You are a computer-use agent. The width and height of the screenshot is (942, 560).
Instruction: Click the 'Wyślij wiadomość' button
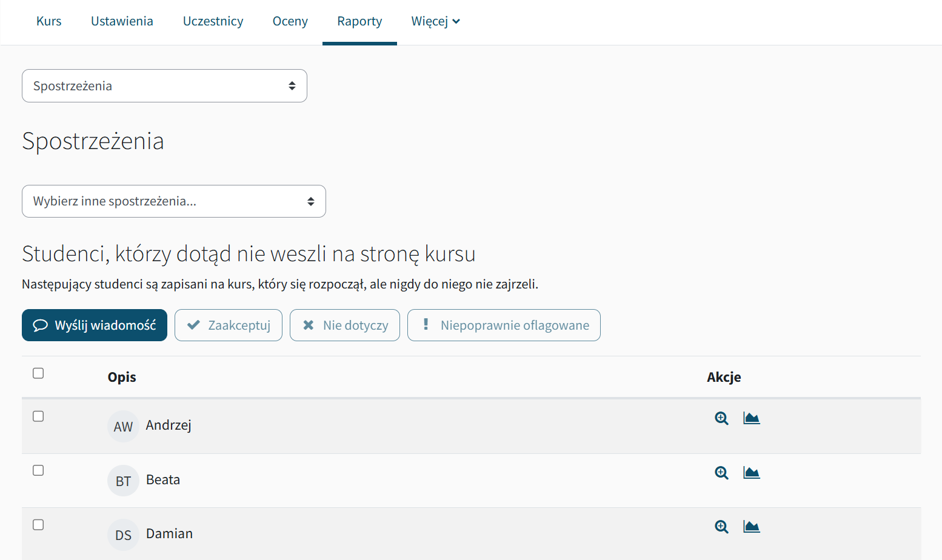[95, 325]
